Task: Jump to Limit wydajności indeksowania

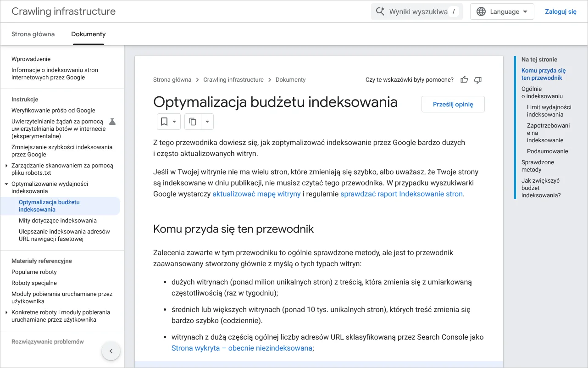Action: coord(549,111)
